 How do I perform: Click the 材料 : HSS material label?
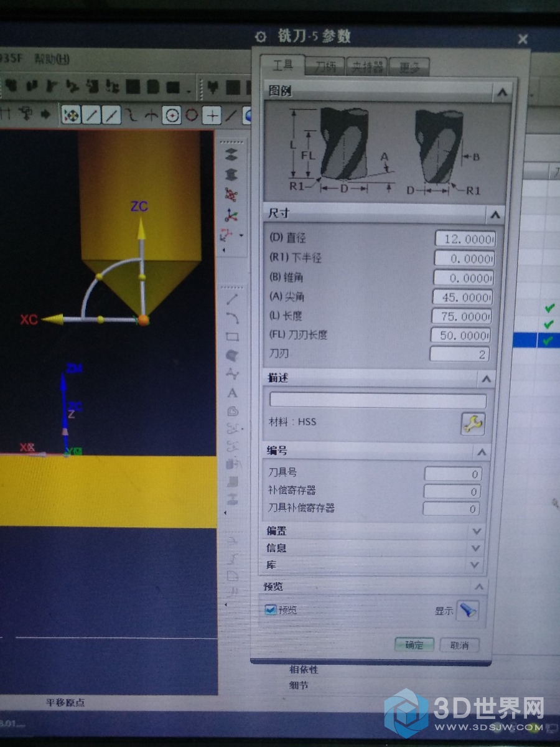(292, 421)
